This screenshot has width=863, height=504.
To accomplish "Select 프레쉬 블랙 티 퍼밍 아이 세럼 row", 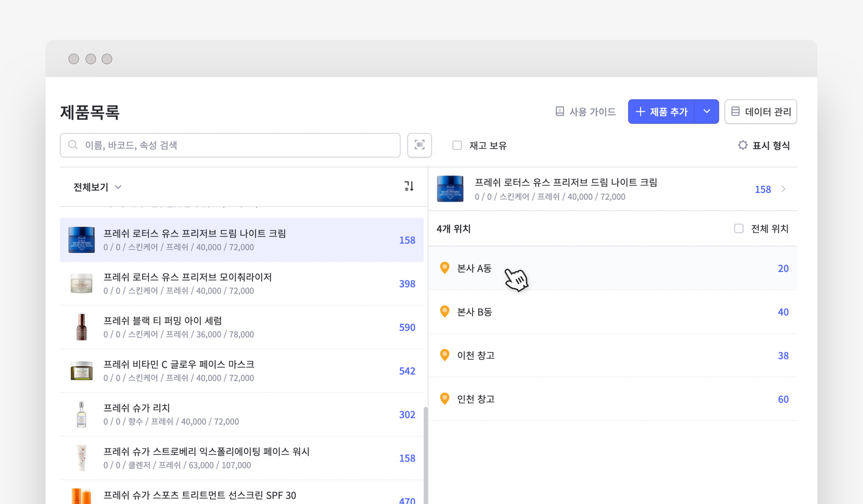I will (x=242, y=327).
